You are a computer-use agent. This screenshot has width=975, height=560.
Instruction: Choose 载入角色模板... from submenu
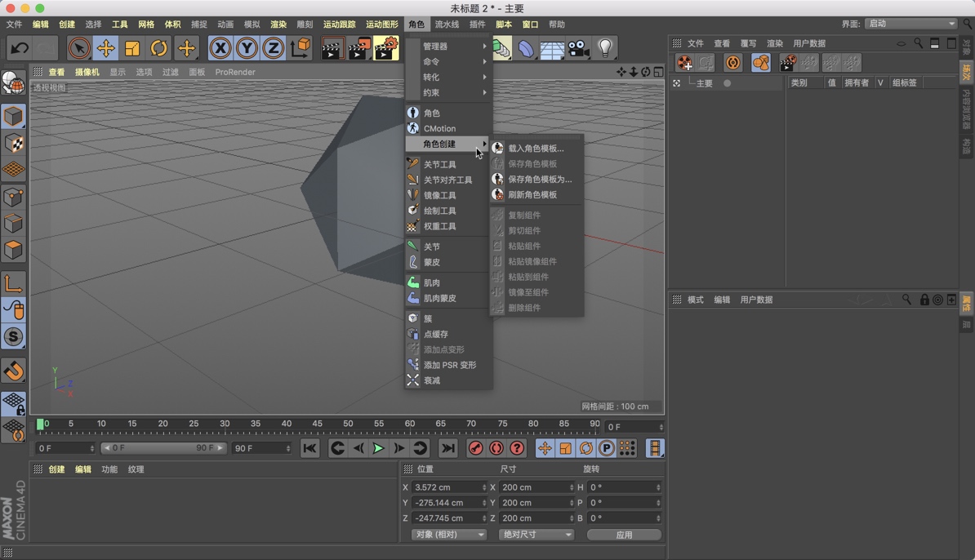click(536, 149)
